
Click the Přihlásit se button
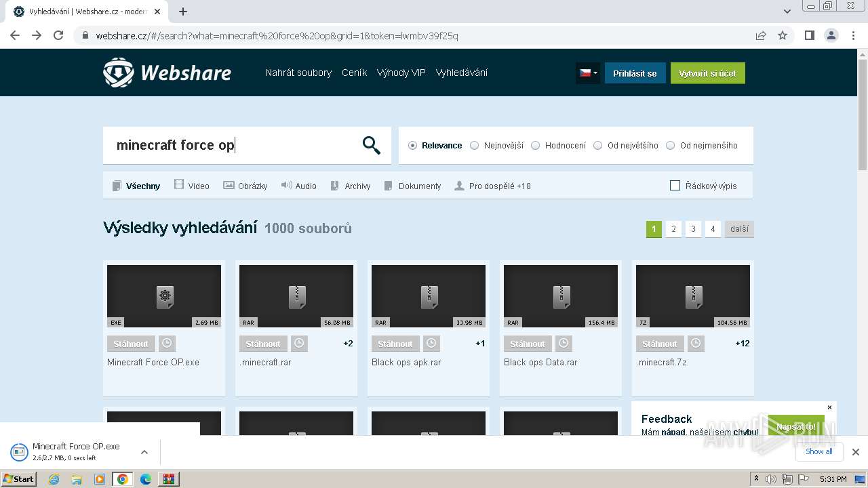635,73
